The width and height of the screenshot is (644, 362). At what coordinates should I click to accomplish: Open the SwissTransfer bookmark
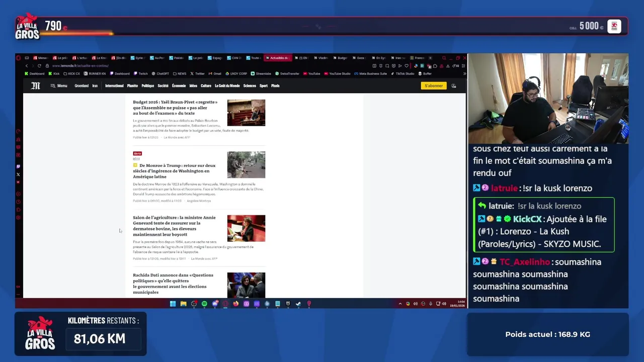point(288,74)
